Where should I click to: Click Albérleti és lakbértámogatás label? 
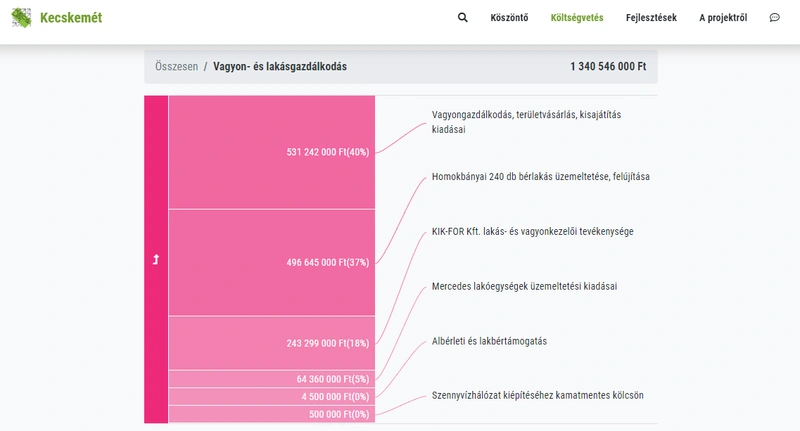(x=489, y=341)
